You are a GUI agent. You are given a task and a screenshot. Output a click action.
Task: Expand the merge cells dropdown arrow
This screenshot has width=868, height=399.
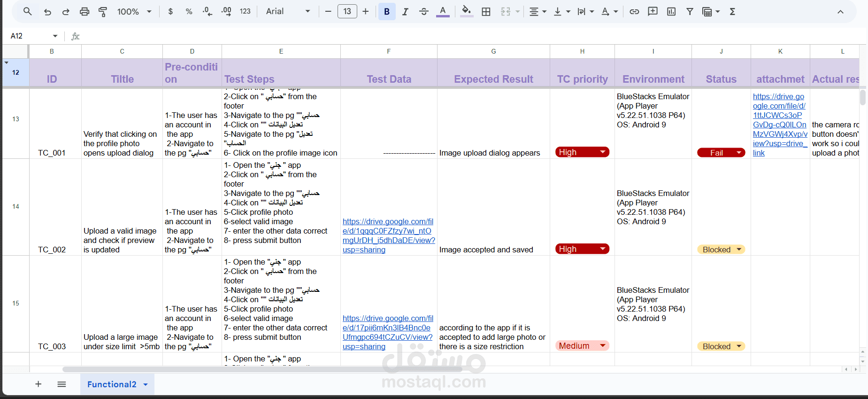pos(518,12)
